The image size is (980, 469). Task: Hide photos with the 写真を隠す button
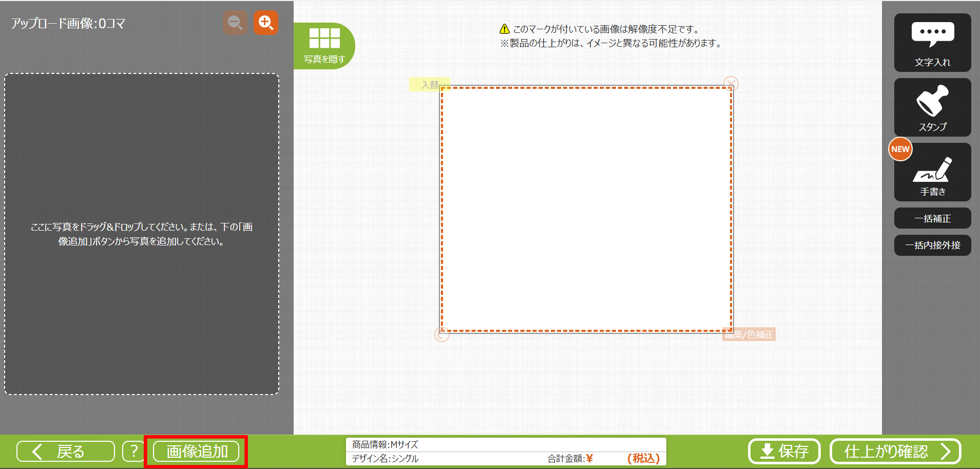click(324, 46)
